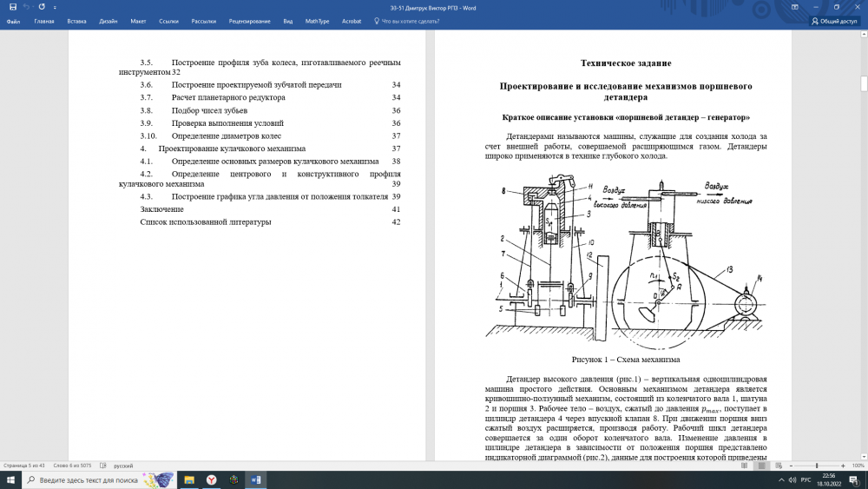868x489 pixels.
Task: Switch to the Вставка ribbon tab
Action: pos(76,21)
